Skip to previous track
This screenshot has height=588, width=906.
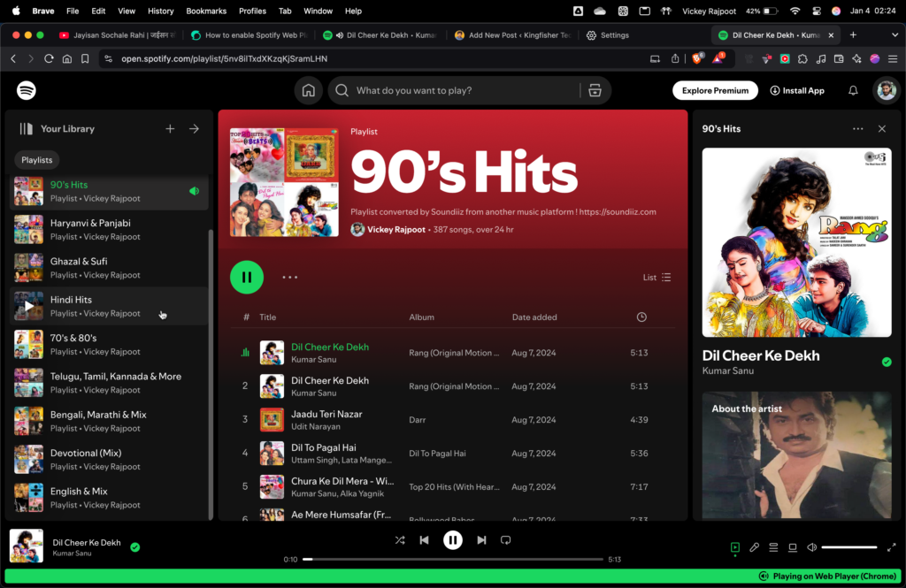click(424, 540)
